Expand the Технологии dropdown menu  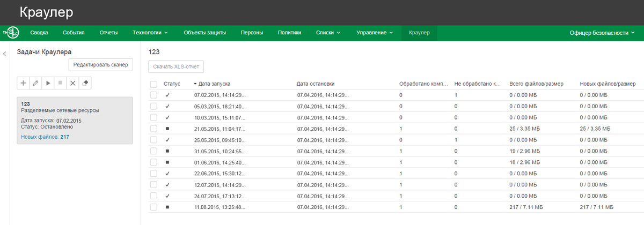(x=150, y=33)
